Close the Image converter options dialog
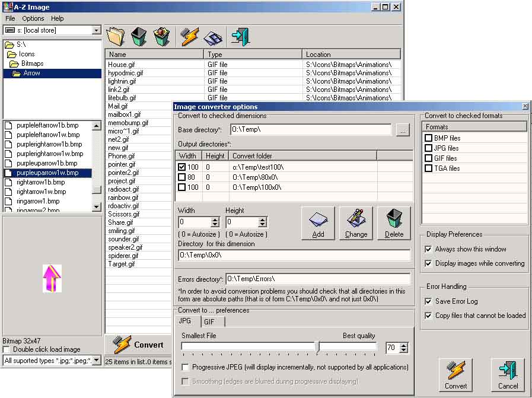Image resolution: width=532 pixels, height=398 pixels. pyautogui.click(x=525, y=106)
